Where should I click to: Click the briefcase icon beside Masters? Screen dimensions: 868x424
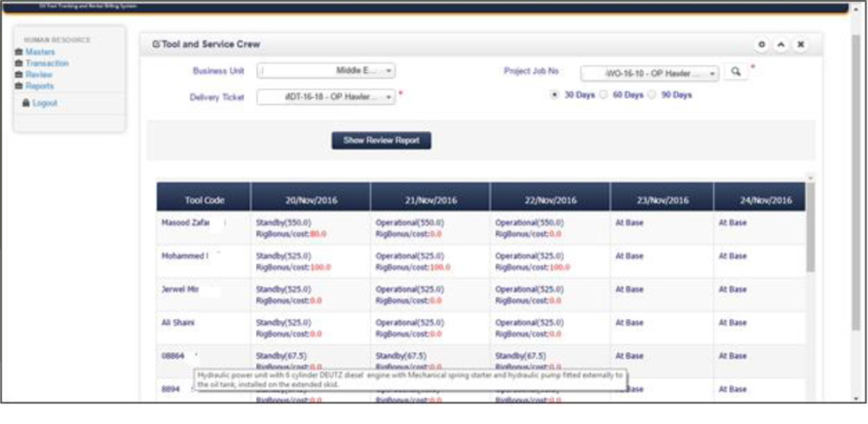point(19,53)
